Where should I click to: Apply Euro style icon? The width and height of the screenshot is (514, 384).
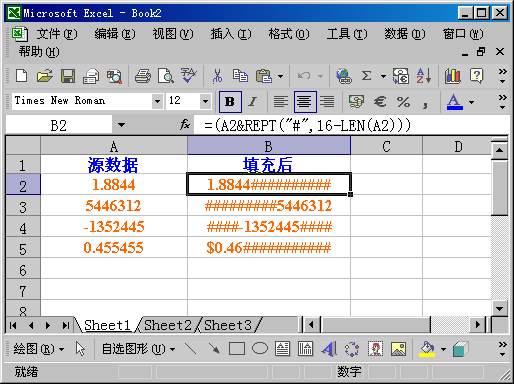380,102
